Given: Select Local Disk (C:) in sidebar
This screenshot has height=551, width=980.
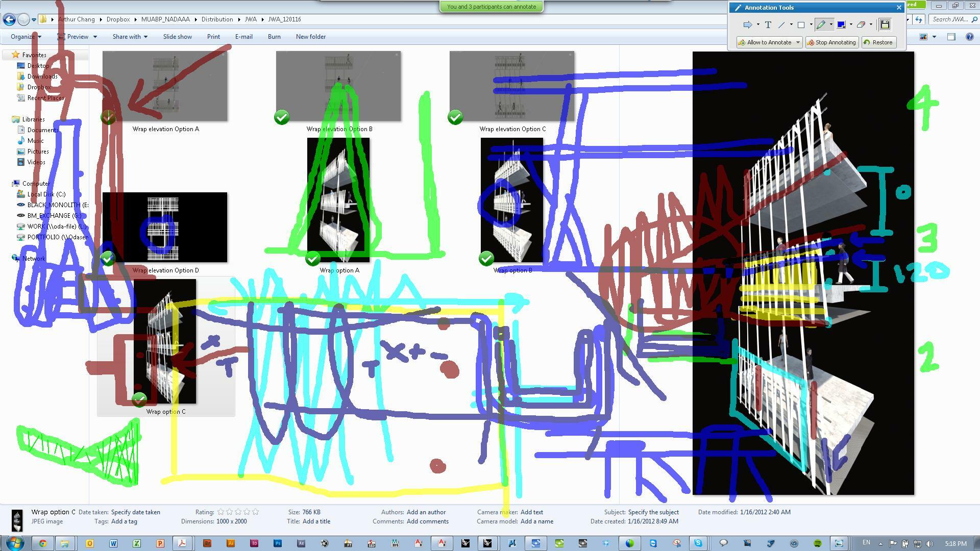Looking at the screenshot, I should tap(46, 194).
